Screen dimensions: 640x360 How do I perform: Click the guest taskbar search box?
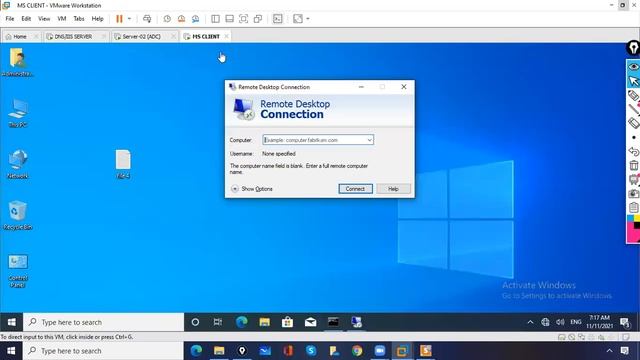[104, 322]
